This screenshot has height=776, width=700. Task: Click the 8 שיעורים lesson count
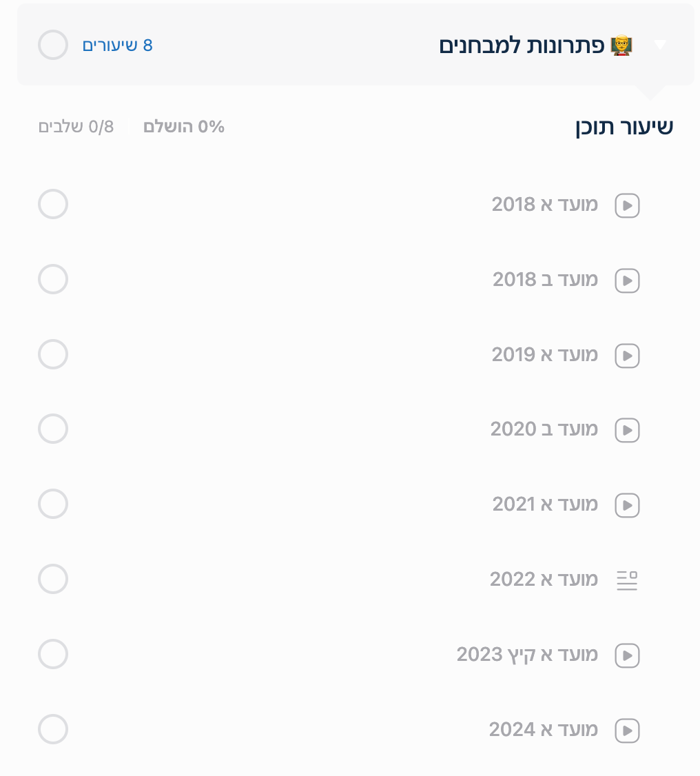point(117,45)
